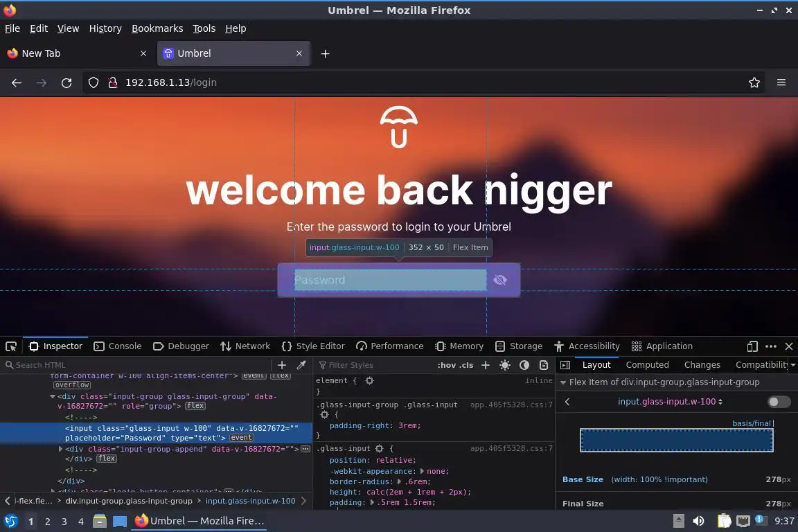Toggle password visibility eye icon
This screenshot has width=798, height=532.
pyautogui.click(x=499, y=280)
